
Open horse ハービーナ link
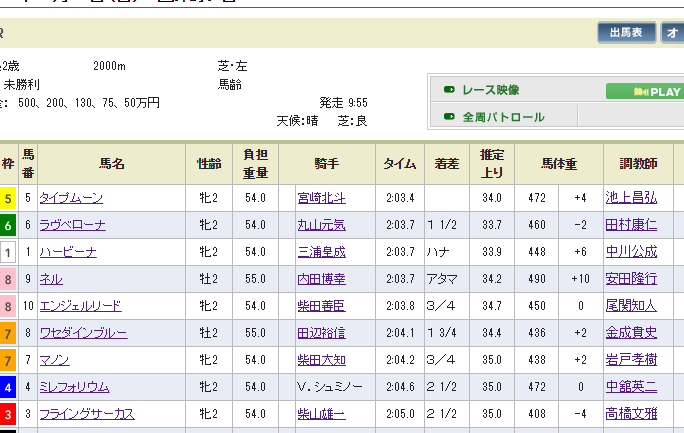coord(68,252)
